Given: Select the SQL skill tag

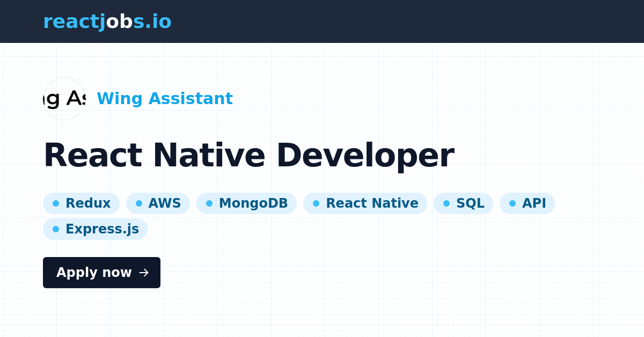Looking at the screenshot, I should [x=463, y=203].
